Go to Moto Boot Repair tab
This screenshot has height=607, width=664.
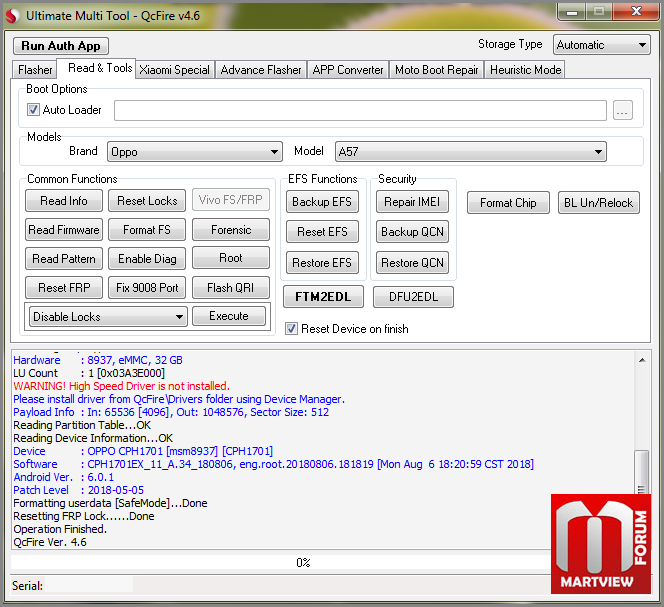[437, 70]
